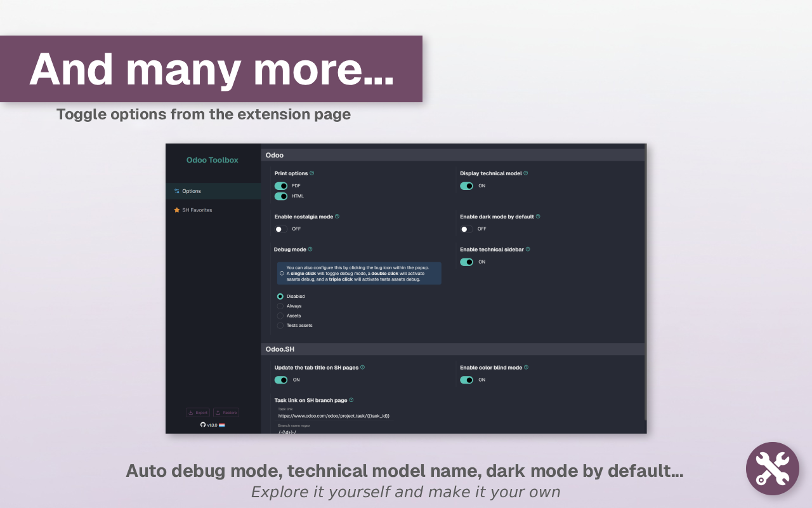
Task: Click the Debug mode help icon
Action: coord(310,249)
